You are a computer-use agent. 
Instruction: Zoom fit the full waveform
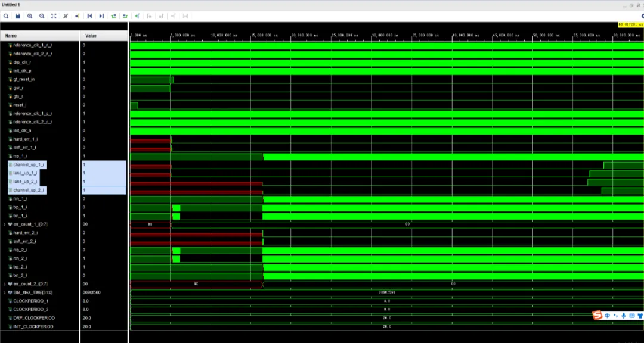(54, 16)
